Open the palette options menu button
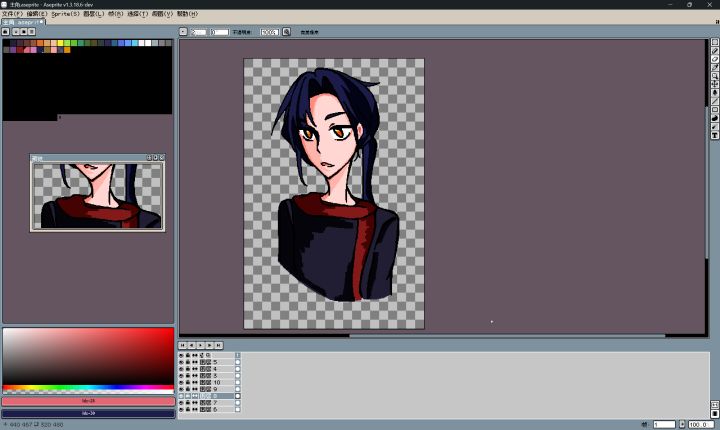This screenshot has height=430, width=720. click(x=31, y=32)
